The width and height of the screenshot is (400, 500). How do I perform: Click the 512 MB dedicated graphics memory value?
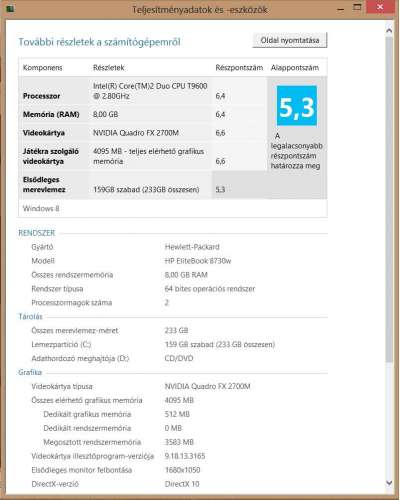(x=177, y=414)
